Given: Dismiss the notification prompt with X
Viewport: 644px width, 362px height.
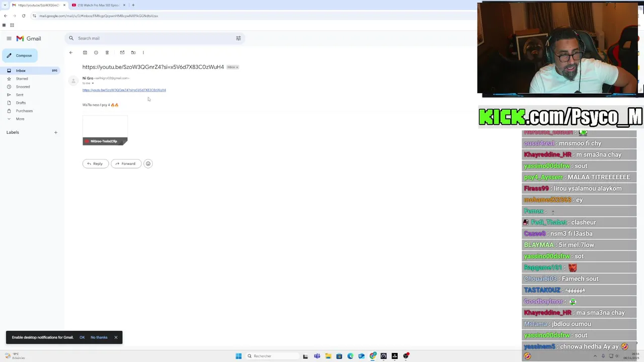Looking at the screenshot, I should pos(116,337).
